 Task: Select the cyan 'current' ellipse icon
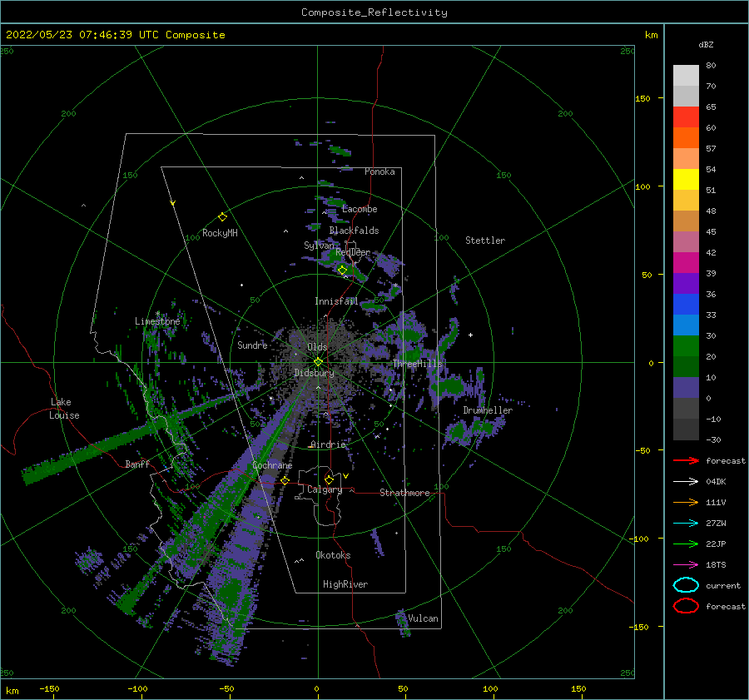(x=686, y=585)
